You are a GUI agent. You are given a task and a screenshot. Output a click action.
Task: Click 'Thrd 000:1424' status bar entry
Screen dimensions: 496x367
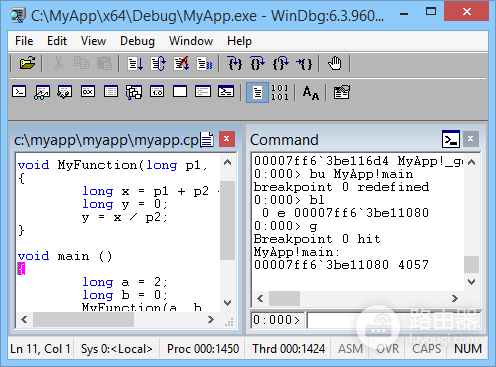coord(288,349)
